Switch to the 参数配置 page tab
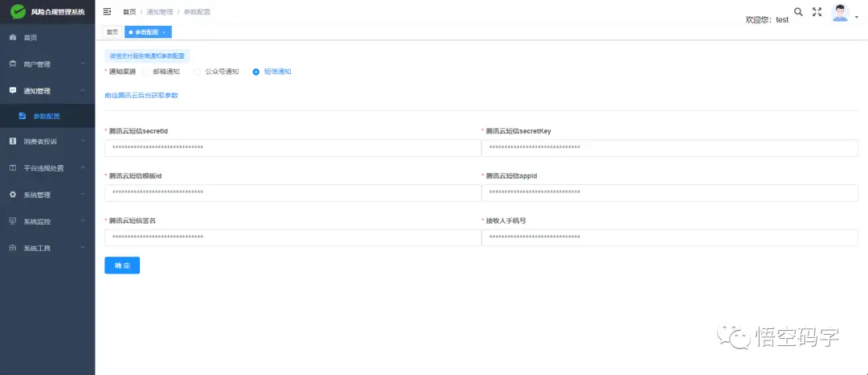 click(x=148, y=32)
